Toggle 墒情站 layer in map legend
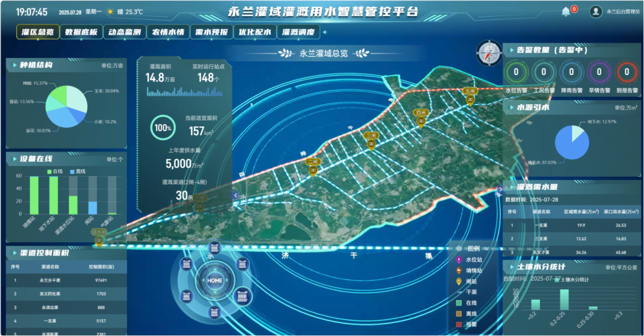Viewport: 644px width, 336px height. [469, 270]
